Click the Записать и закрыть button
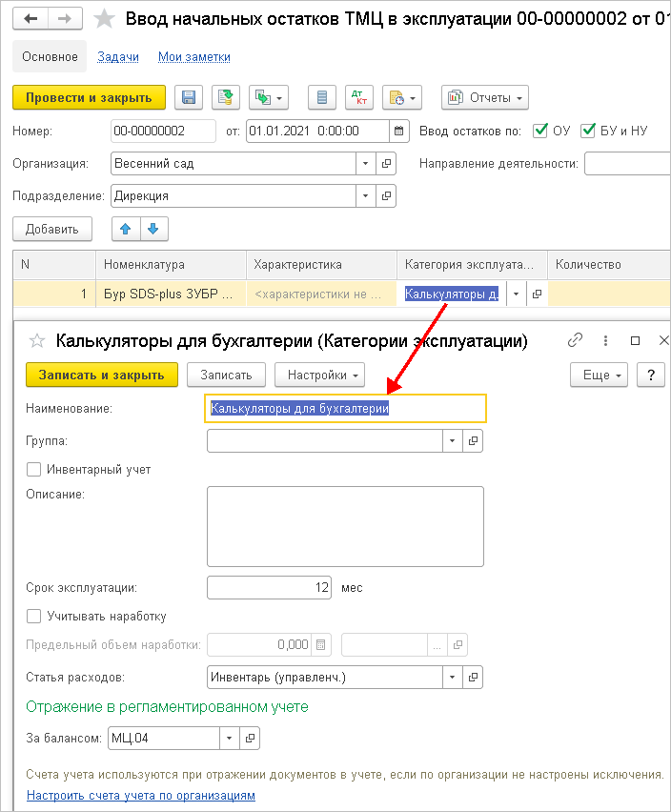The width and height of the screenshot is (671, 812). coord(102,375)
